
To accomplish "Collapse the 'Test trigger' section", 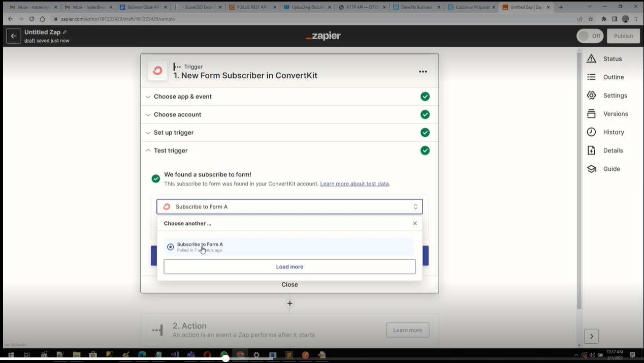I will (289, 150).
